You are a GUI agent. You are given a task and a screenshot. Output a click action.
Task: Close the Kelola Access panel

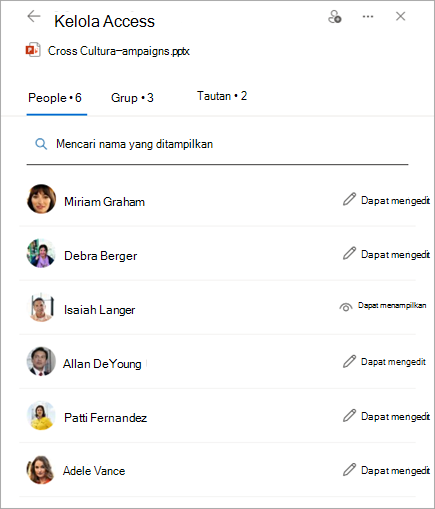pyautogui.click(x=400, y=16)
